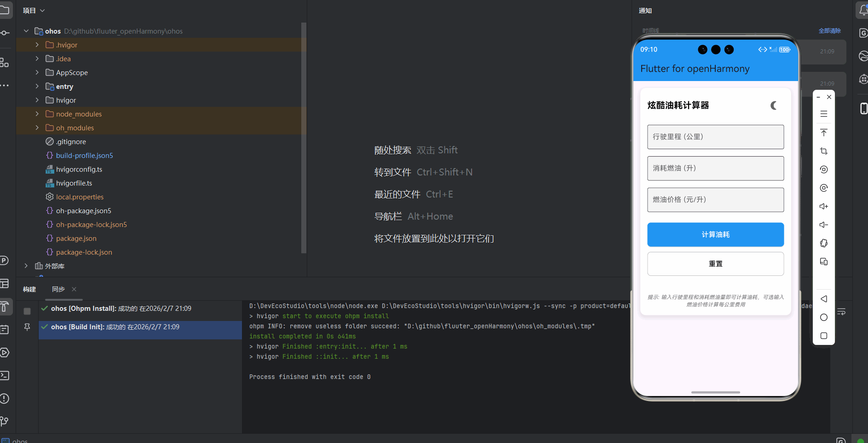Viewport: 868px width, 443px height.
Task: Click the More tool windows ellipsis icon
Action: (x=4, y=86)
